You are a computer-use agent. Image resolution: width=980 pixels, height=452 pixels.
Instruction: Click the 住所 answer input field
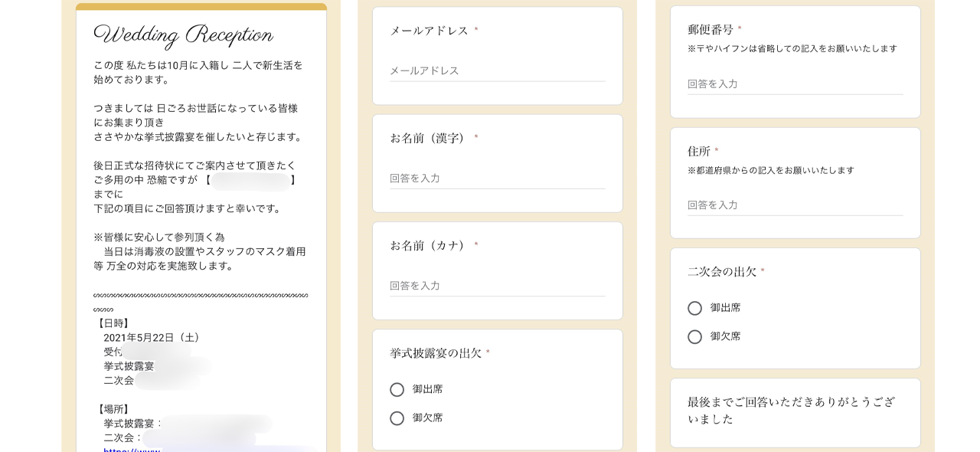[x=795, y=205]
